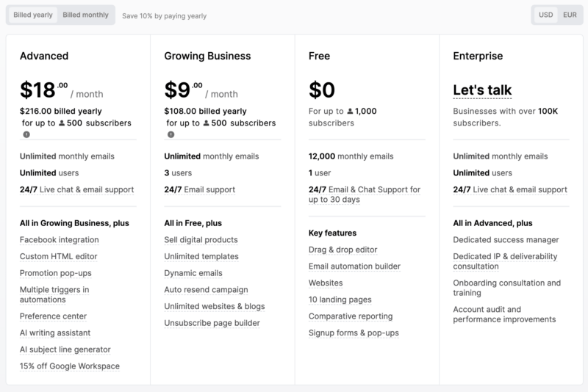Click Dedicated success manager feature
Viewport: 588px width, 392px height.
coord(506,240)
